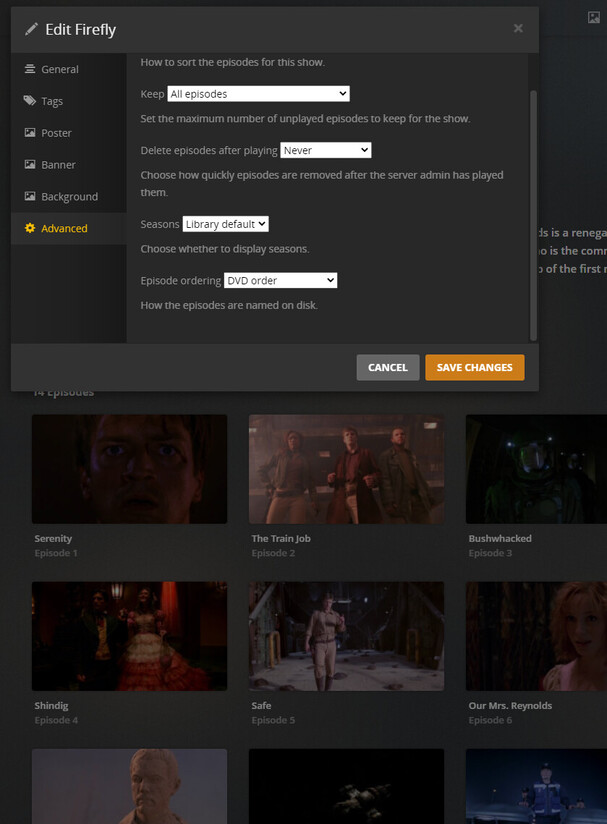Click the Banner tab image icon
Image resolution: width=607 pixels, height=824 pixels.
[x=30, y=164]
